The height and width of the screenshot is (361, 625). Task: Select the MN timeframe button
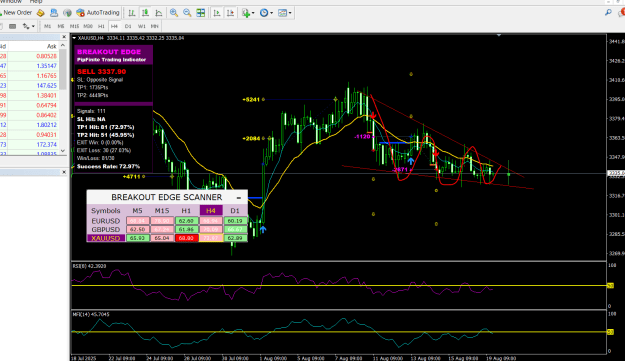pyautogui.click(x=155, y=26)
